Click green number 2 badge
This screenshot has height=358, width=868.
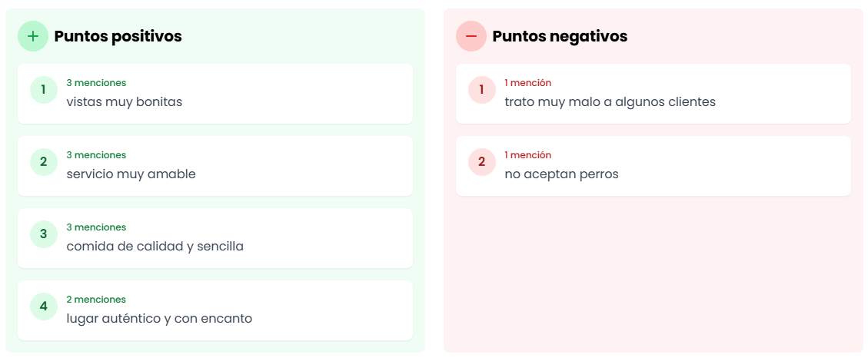pyautogui.click(x=44, y=162)
